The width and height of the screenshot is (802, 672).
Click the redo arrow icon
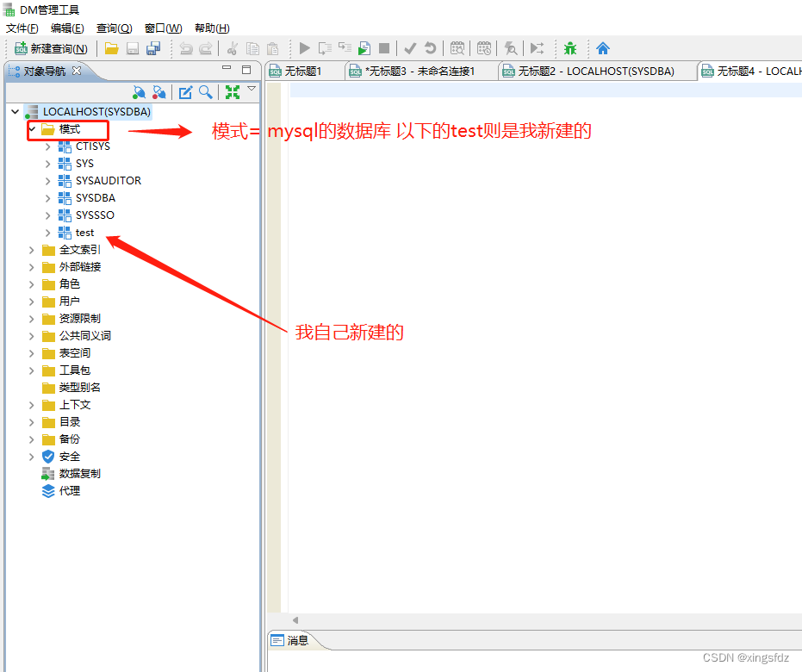[206, 48]
